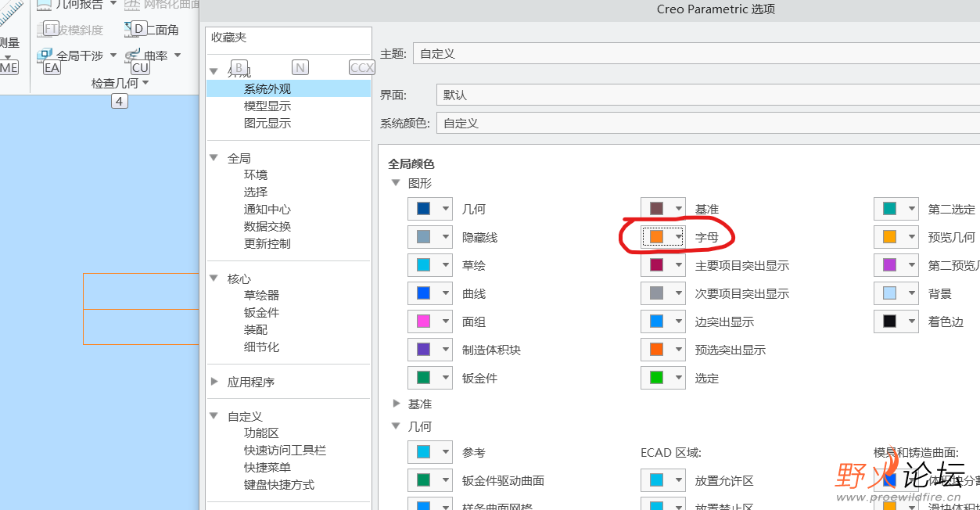Open the 功能区 customization page
Image resolution: width=980 pixels, height=510 pixels.
pyautogui.click(x=261, y=433)
